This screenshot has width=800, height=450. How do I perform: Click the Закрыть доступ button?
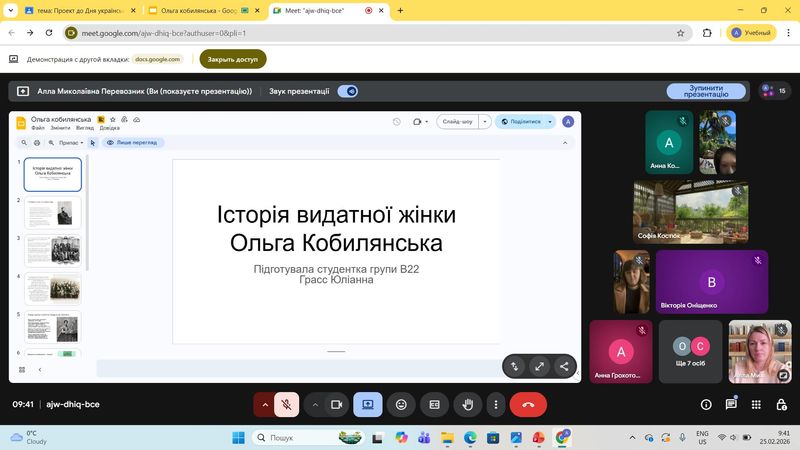pos(233,59)
